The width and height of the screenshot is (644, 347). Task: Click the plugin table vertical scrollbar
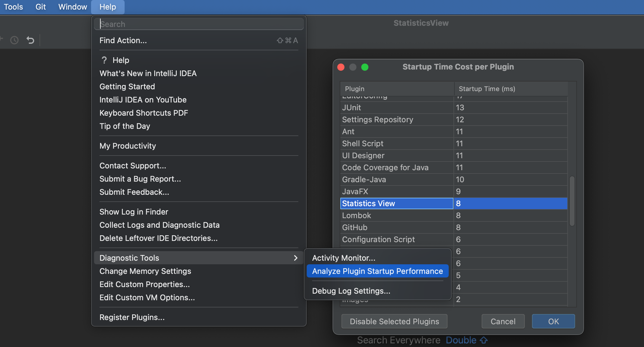pos(572,201)
